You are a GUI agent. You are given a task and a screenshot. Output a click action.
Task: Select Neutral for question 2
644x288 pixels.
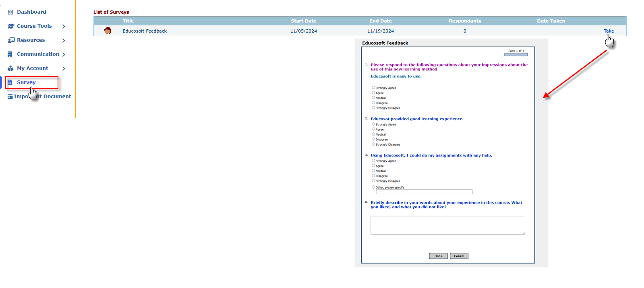(x=373, y=134)
